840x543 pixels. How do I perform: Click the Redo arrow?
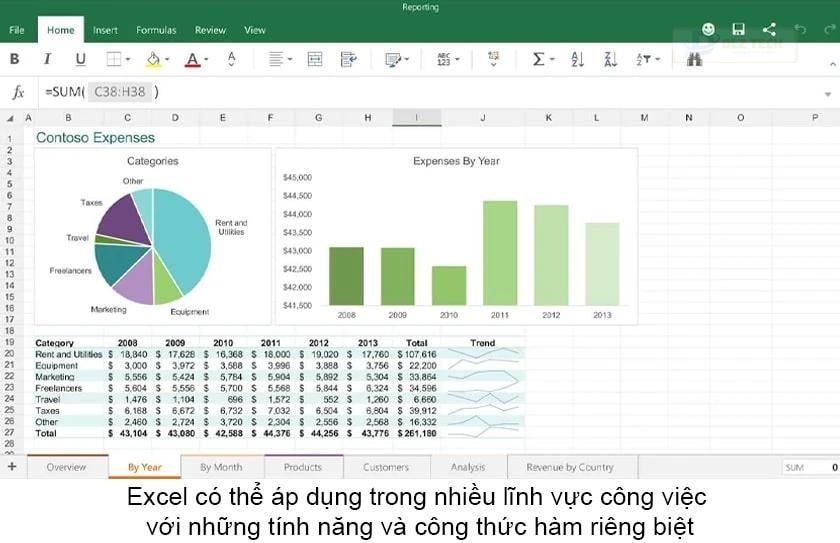point(830,29)
